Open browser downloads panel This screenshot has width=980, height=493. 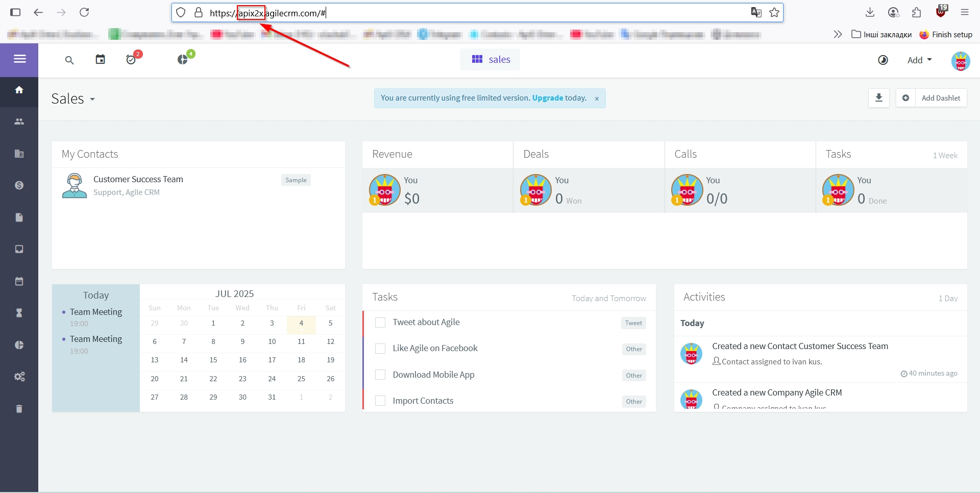click(x=870, y=12)
